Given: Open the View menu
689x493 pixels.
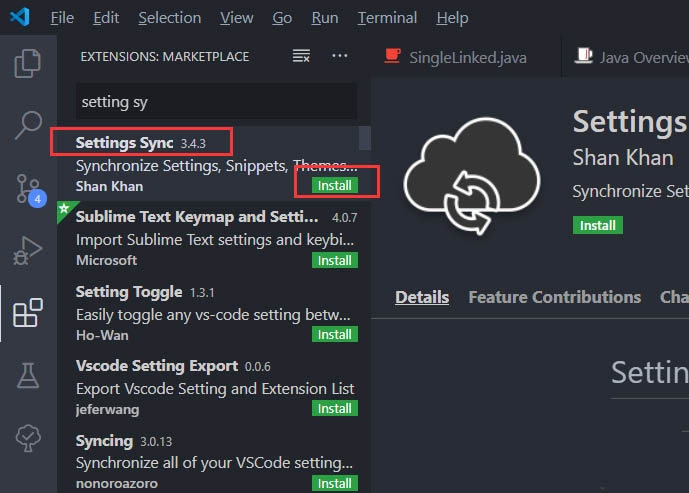Looking at the screenshot, I should tap(236, 18).
